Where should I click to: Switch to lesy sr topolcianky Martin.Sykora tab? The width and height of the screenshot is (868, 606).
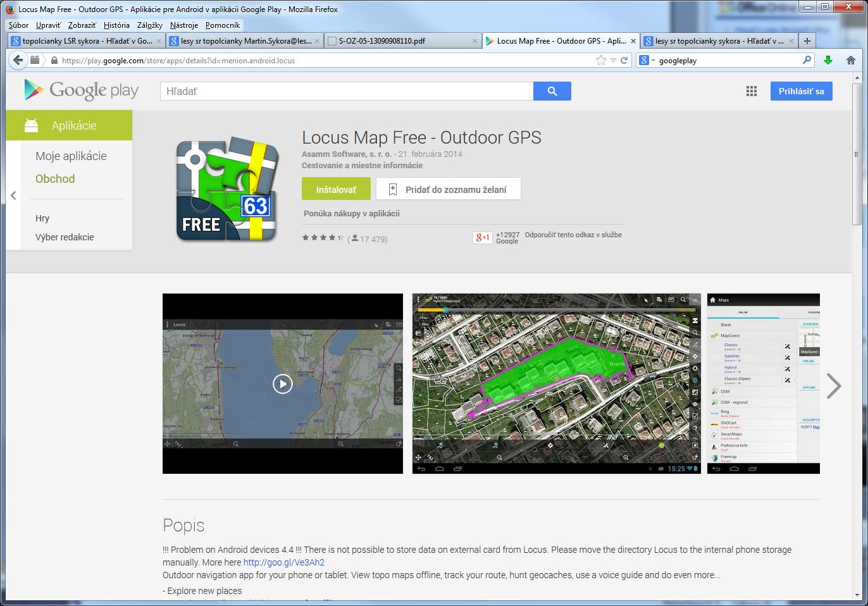click(x=244, y=41)
